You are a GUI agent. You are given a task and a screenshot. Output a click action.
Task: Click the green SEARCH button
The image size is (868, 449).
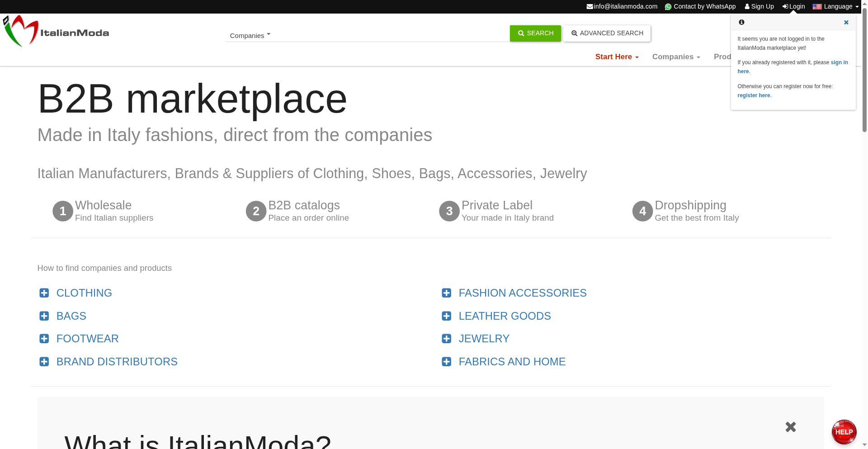coord(535,33)
